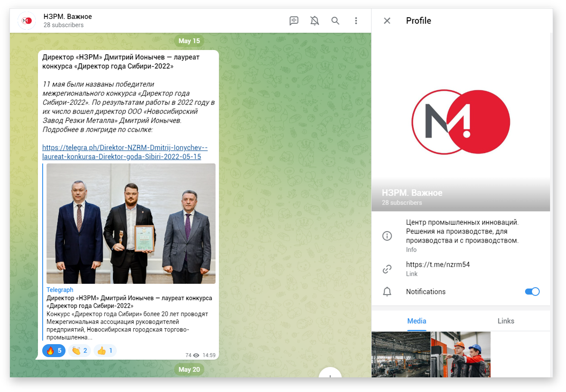The height and width of the screenshot is (392, 566).
Task: Click the 14:59 message timestamp
Action: 209,355
